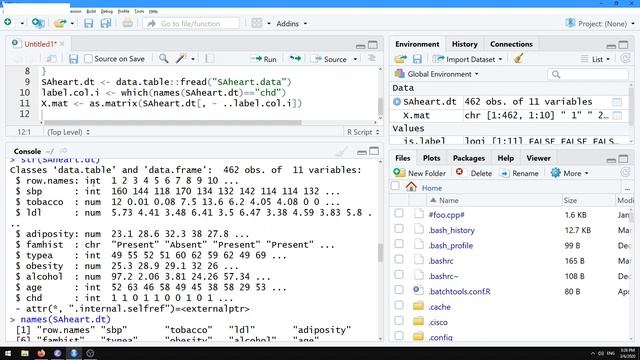Save current document from the main toolbar
The height and width of the screenshot is (360, 640).
pyautogui.click(x=89, y=23)
